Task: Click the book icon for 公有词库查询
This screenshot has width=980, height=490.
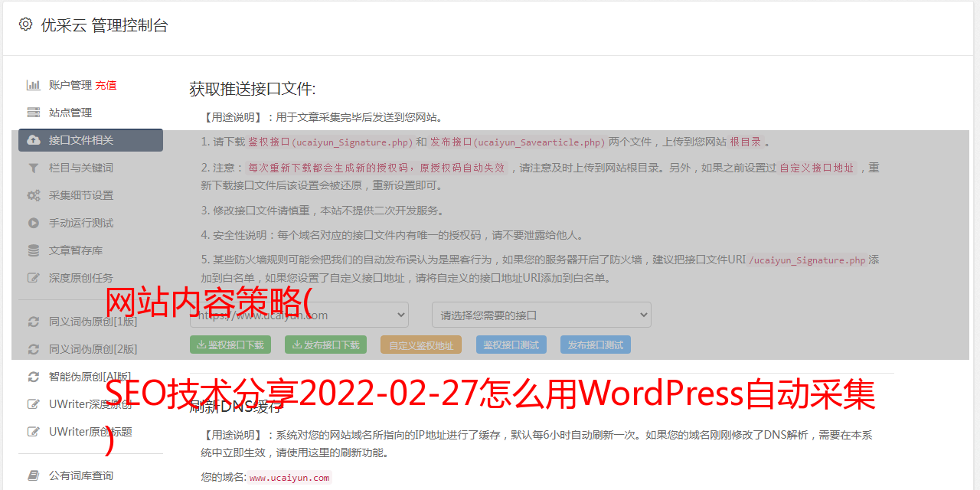Action: pos(34,475)
